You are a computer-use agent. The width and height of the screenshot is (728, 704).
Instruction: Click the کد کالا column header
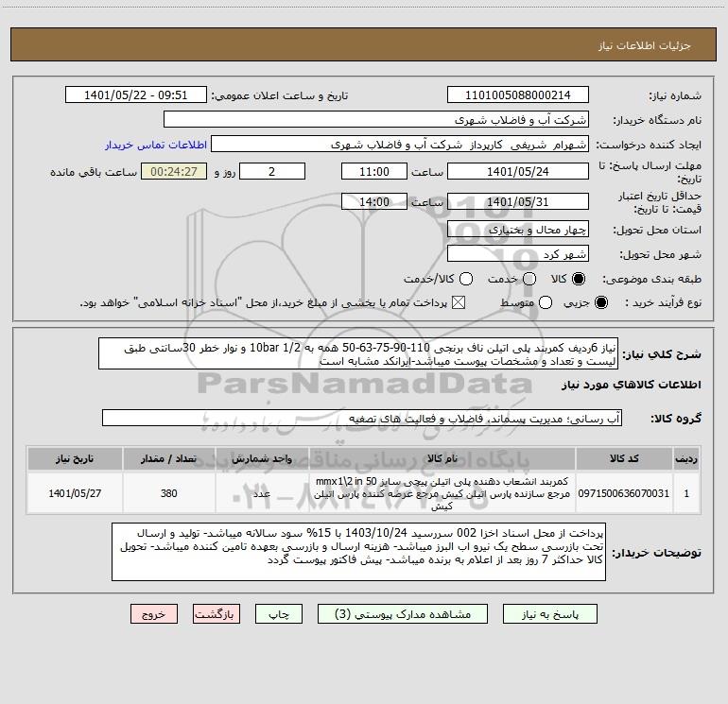[624, 458]
